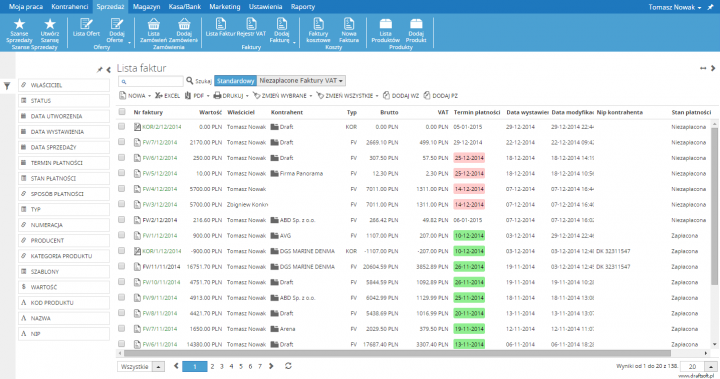This screenshot has height=379, width=720.
Task: Go to previous page arrow in pagination
Action: coord(176,366)
